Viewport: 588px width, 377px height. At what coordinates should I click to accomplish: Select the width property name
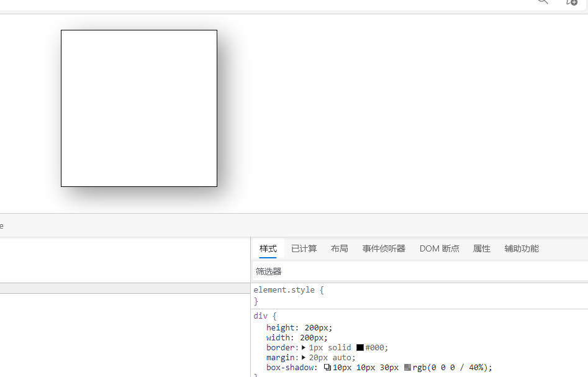point(278,338)
